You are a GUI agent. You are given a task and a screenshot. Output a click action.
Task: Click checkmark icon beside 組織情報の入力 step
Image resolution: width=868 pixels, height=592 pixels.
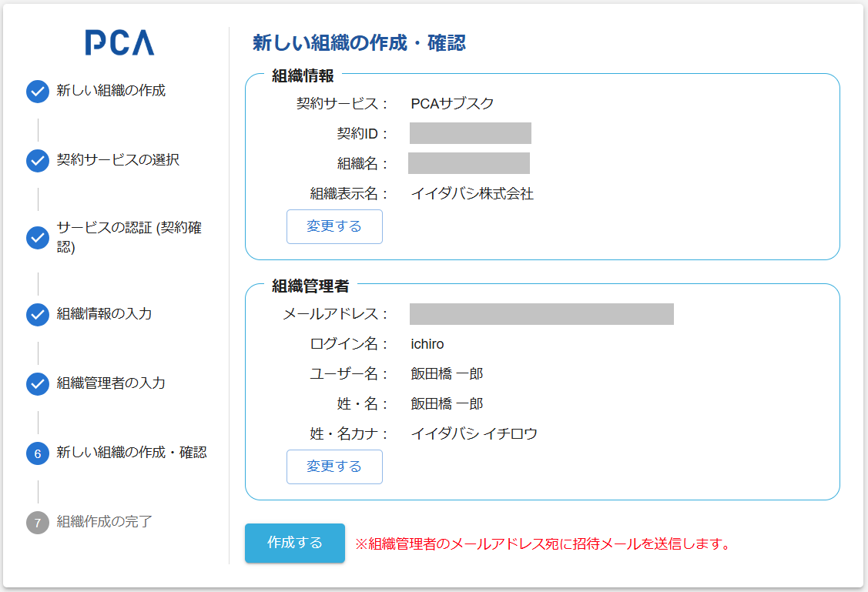pyautogui.click(x=38, y=314)
